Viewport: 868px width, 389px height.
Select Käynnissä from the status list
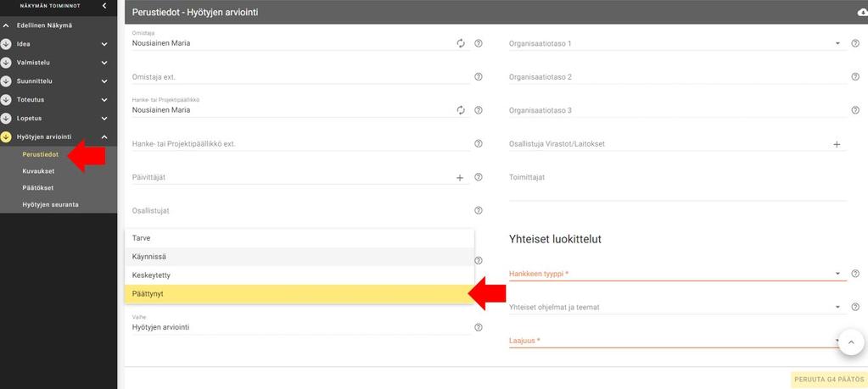(300, 257)
